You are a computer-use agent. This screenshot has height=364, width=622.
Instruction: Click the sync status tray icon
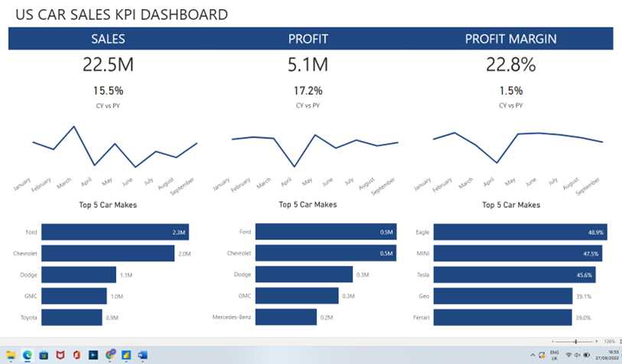tap(542, 355)
